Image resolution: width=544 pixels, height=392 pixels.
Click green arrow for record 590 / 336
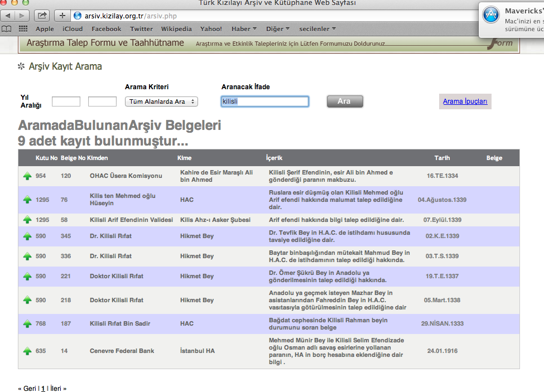(27, 256)
